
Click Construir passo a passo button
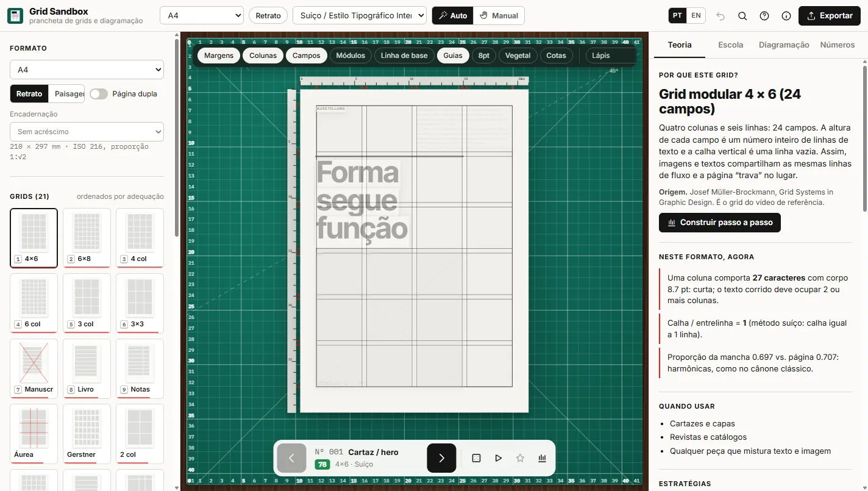[720, 223]
